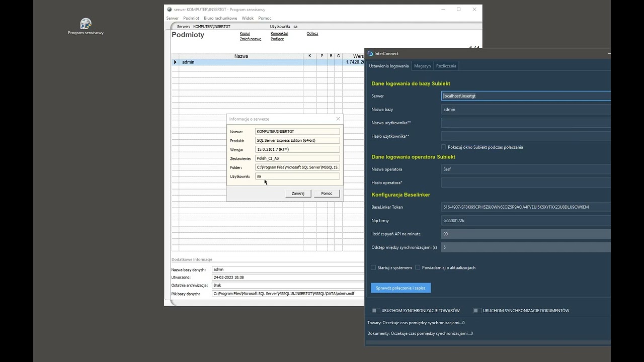
Task: Switch to the Rozliczenia tab
Action: click(x=446, y=66)
